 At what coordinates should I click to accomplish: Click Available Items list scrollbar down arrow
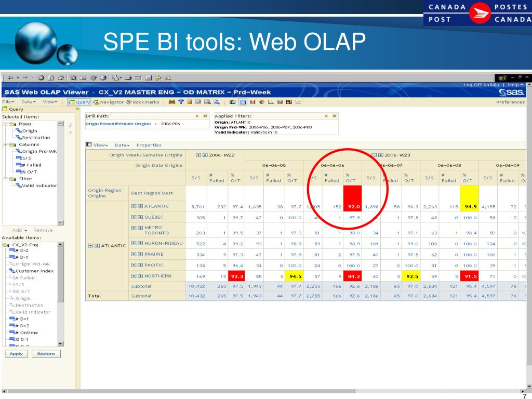pos(60,344)
